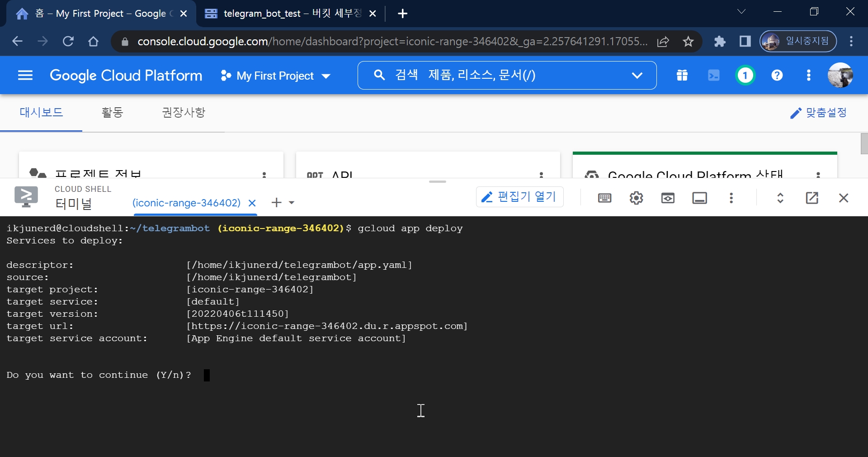Open Cloud Shell in a new window

(812, 198)
